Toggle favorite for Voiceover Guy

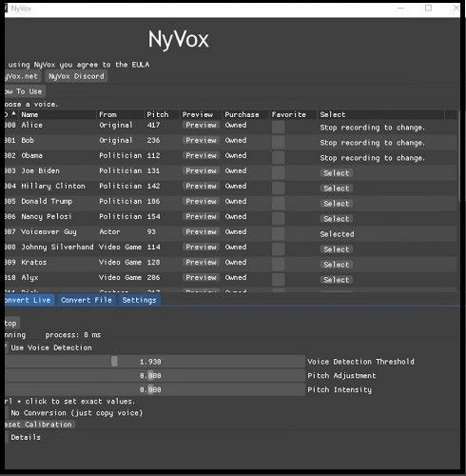coord(278,234)
